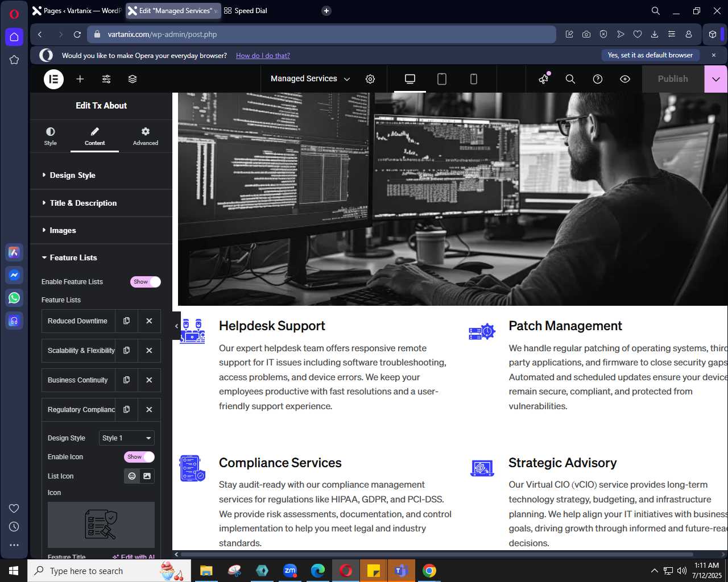Viewport: 728px width, 582px height.
Task: Open Chrome from the taskbar
Action: point(429,571)
